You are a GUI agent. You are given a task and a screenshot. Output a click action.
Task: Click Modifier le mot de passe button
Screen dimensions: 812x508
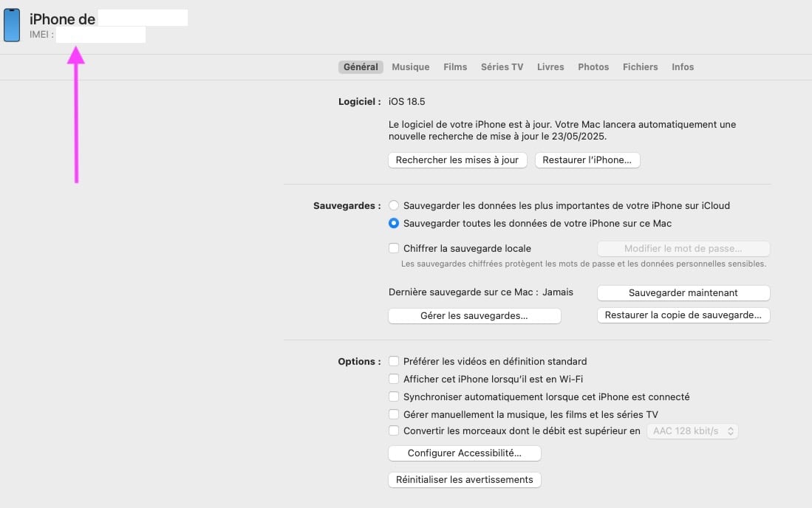pyautogui.click(x=683, y=248)
